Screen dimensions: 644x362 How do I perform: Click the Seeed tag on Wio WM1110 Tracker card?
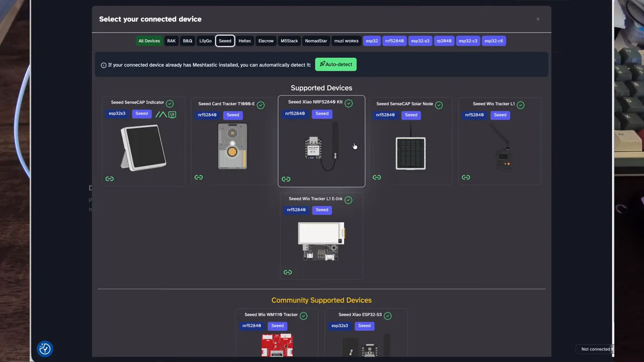coord(277,326)
